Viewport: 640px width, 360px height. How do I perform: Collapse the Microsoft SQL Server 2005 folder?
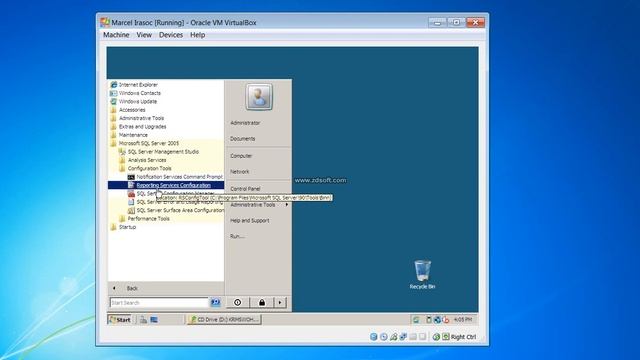pos(149,143)
